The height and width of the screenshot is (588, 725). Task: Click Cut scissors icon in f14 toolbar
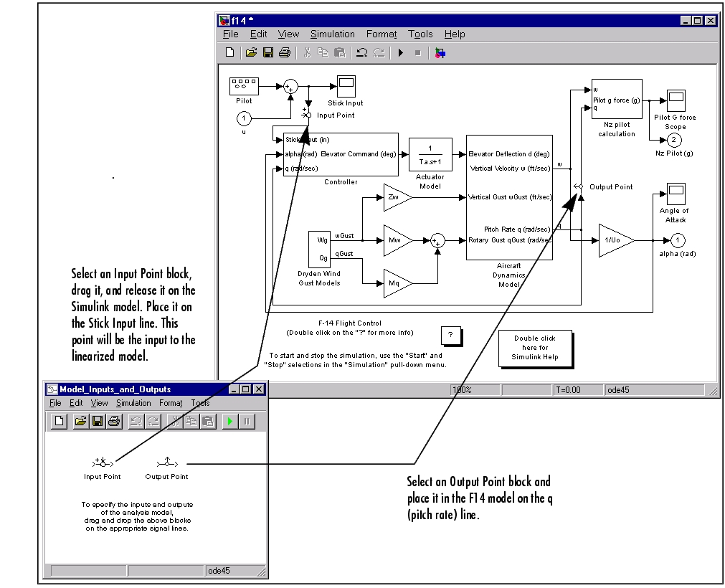click(x=307, y=52)
